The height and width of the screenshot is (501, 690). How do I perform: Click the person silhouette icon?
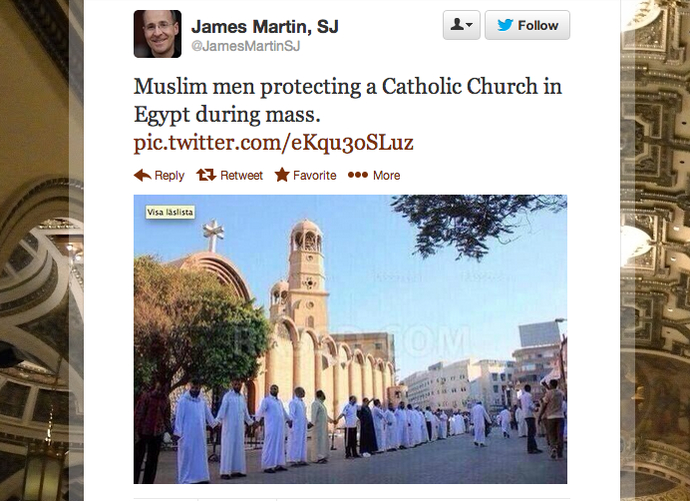click(x=457, y=25)
